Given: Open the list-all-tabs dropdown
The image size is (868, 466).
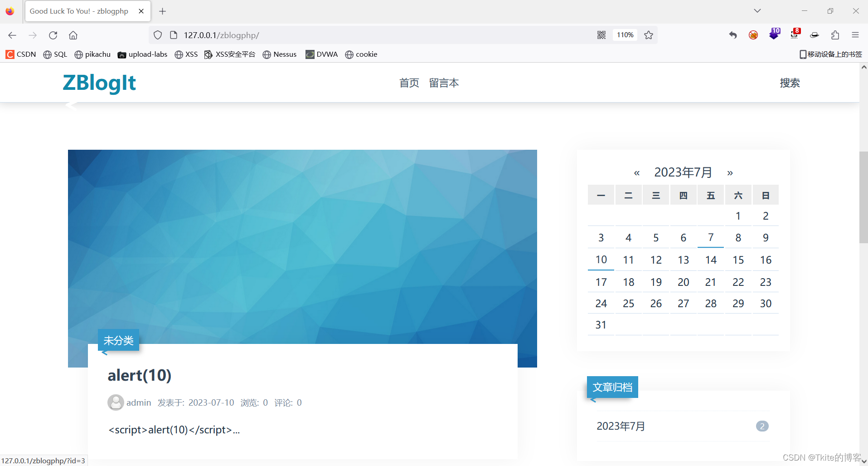Looking at the screenshot, I should coord(757,10).
